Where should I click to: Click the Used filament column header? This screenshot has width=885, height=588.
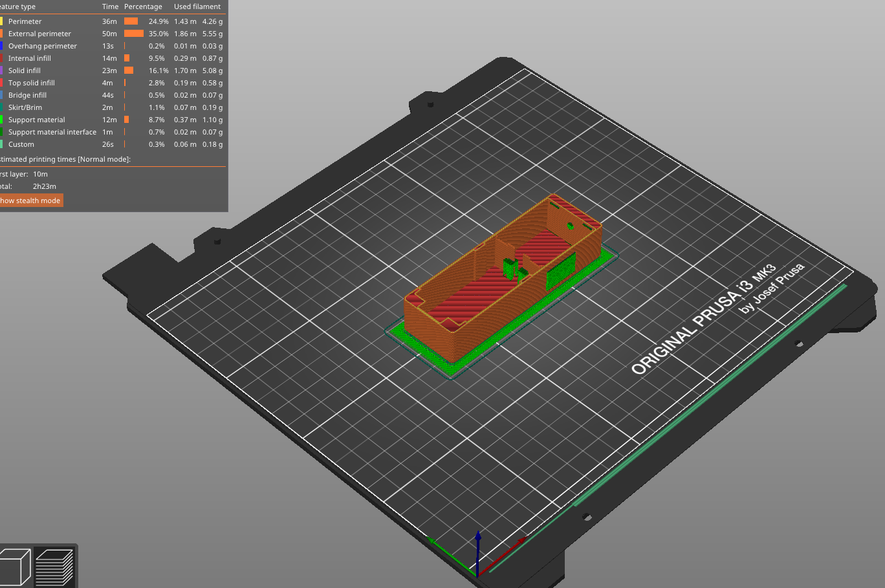[x=197, y=6]
